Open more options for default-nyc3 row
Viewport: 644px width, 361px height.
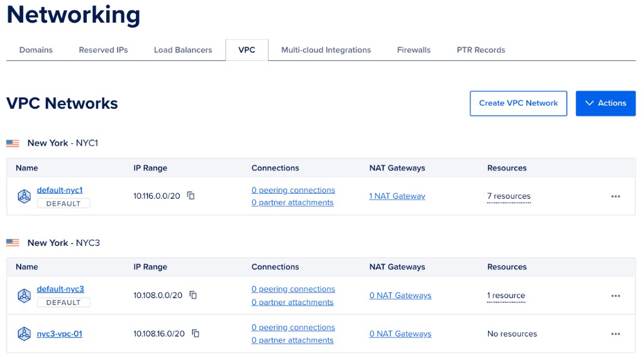pyautogui.click(x=615, y=296)
